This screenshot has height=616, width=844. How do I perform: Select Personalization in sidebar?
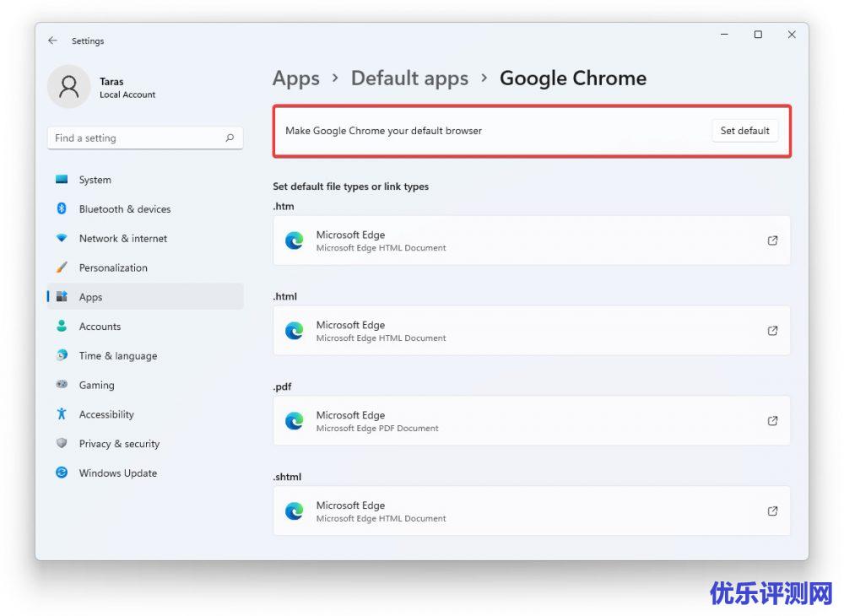tap(145, 267)
